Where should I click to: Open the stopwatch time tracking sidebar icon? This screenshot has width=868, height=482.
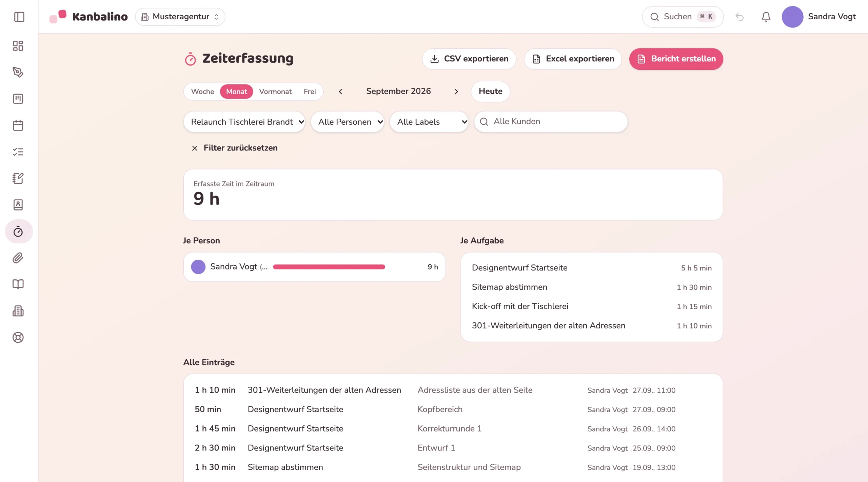pos(19,232)
